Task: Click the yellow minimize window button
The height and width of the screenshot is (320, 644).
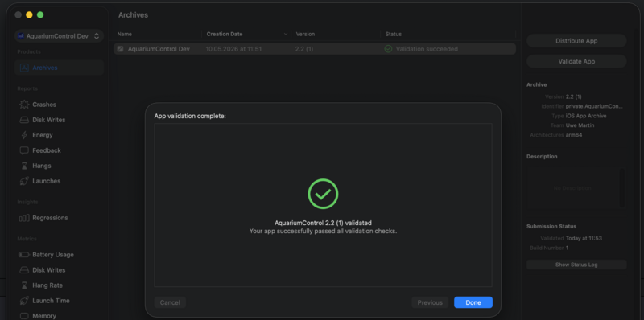Action: (x=29, y=14)
